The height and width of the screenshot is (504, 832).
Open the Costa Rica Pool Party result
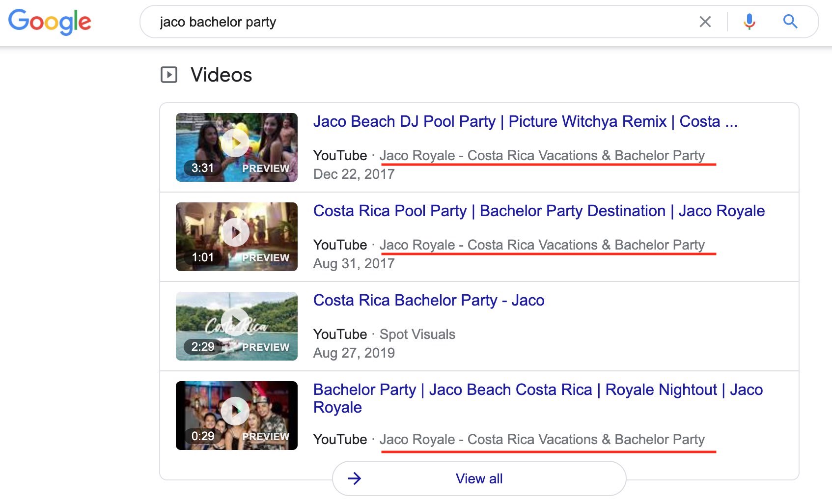coord(538,211)
